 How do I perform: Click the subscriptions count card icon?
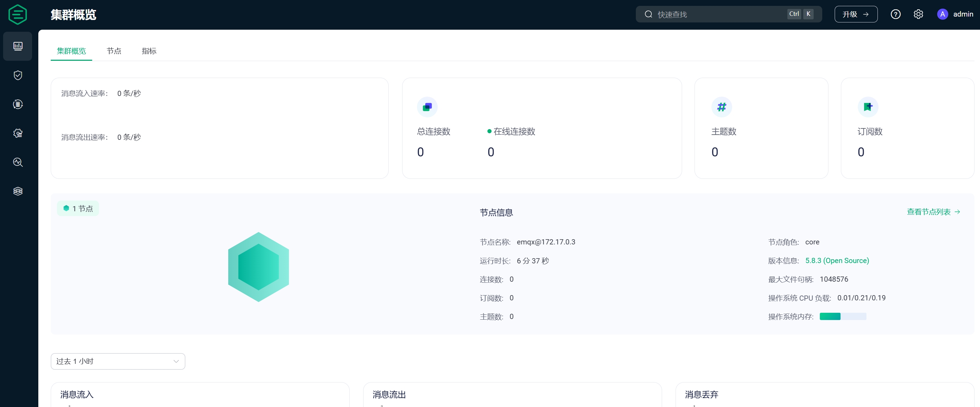[x=868, y=107]
